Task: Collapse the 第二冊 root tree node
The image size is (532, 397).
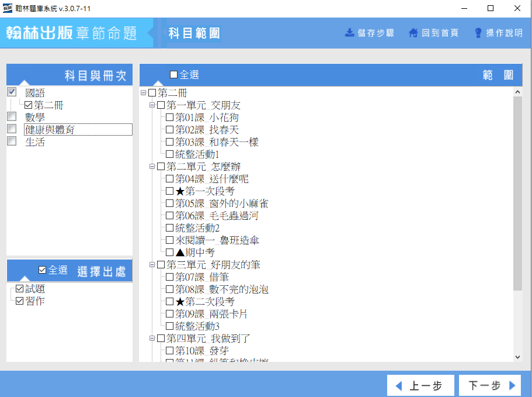Action: (x=144, y=93)
